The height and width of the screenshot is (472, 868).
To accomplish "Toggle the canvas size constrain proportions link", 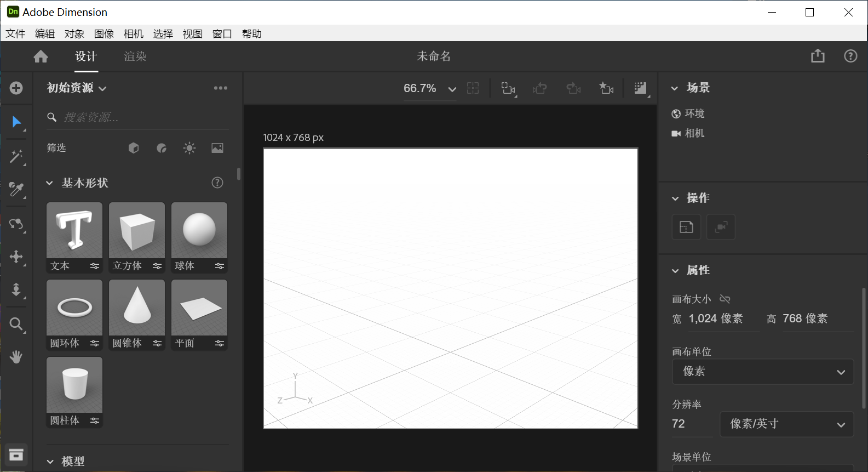I will (725, 299).
